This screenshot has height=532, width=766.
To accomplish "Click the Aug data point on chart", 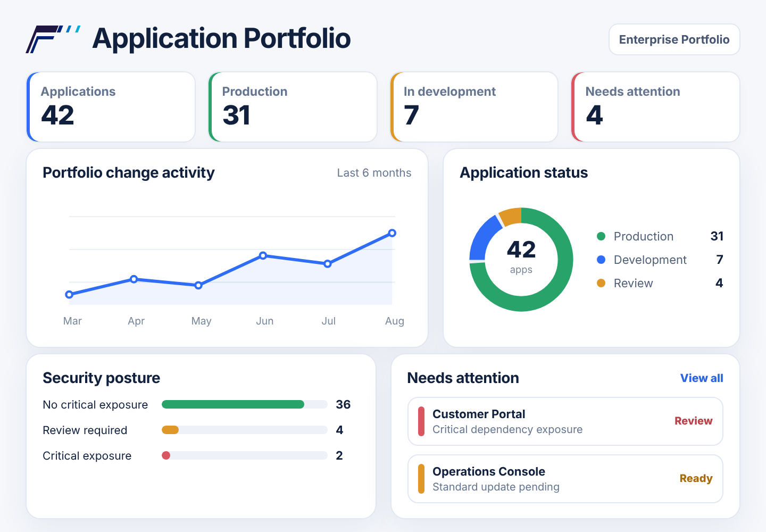I will coord(392,233).
